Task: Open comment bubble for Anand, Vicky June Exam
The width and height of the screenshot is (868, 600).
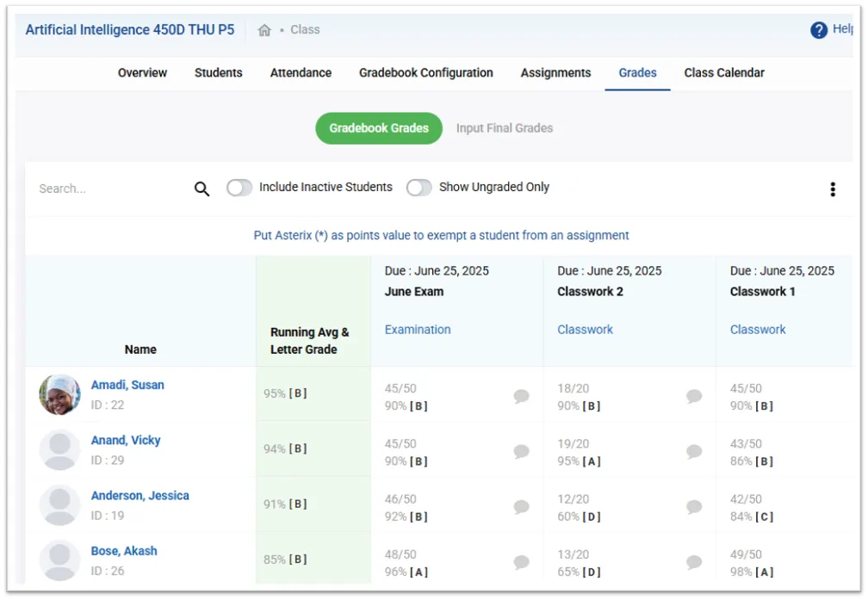Action: [x=521, y=452]
